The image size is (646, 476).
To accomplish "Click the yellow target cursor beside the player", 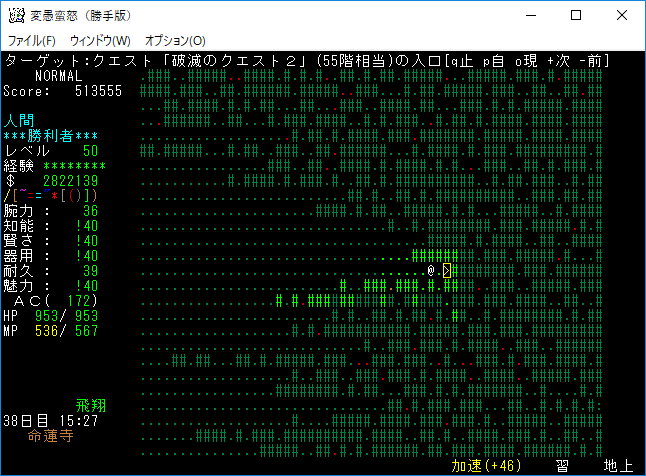I will pos(447,271).
